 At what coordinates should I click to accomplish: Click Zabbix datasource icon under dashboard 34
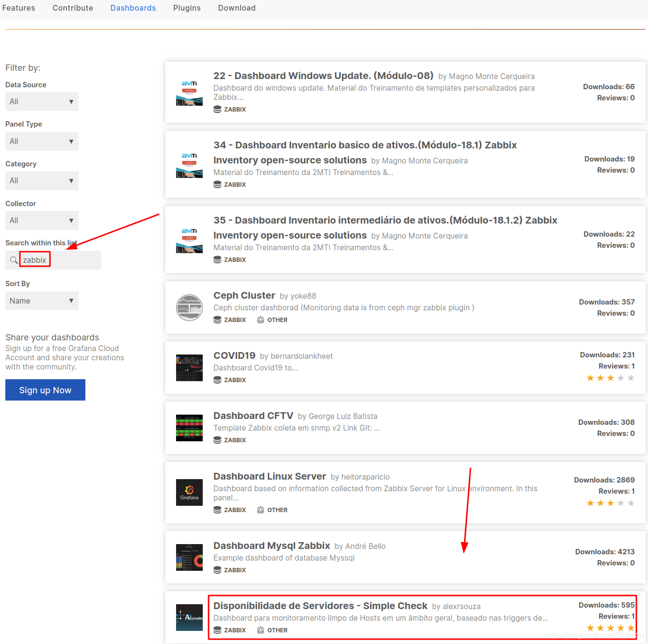point(217,185)
